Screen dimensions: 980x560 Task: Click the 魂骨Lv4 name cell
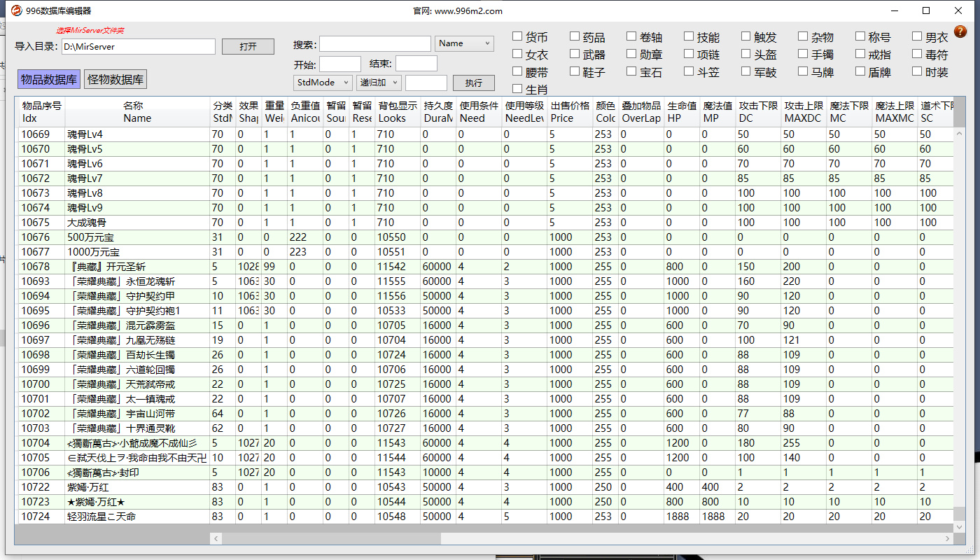pyautogui.click(x=137, y=134)
